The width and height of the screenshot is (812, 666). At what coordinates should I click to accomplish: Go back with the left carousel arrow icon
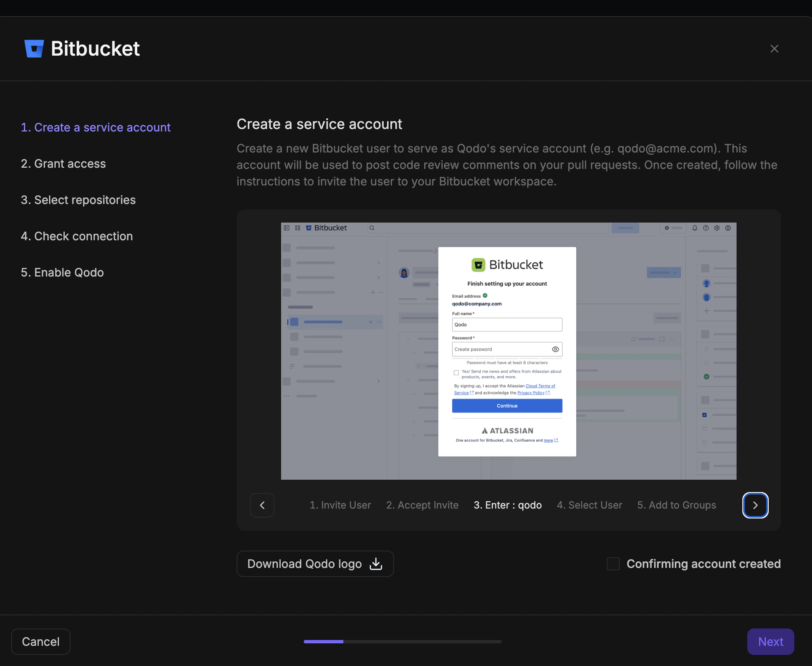pos(262,505)
